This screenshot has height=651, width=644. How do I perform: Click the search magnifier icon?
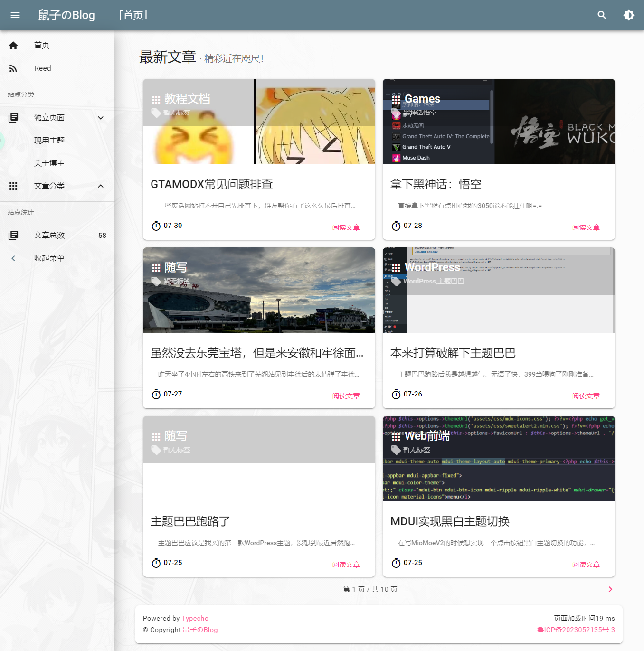tap(602, 15)
